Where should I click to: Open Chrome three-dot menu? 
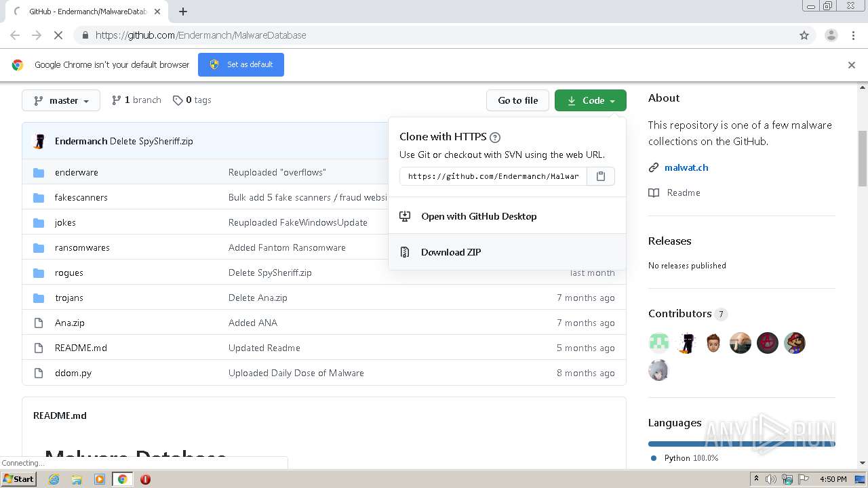853,35
